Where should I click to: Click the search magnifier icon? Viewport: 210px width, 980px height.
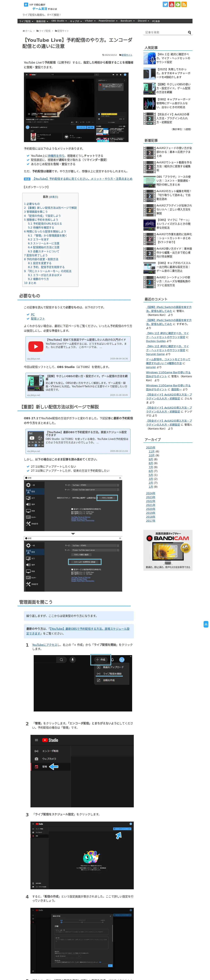click(189, 33)
